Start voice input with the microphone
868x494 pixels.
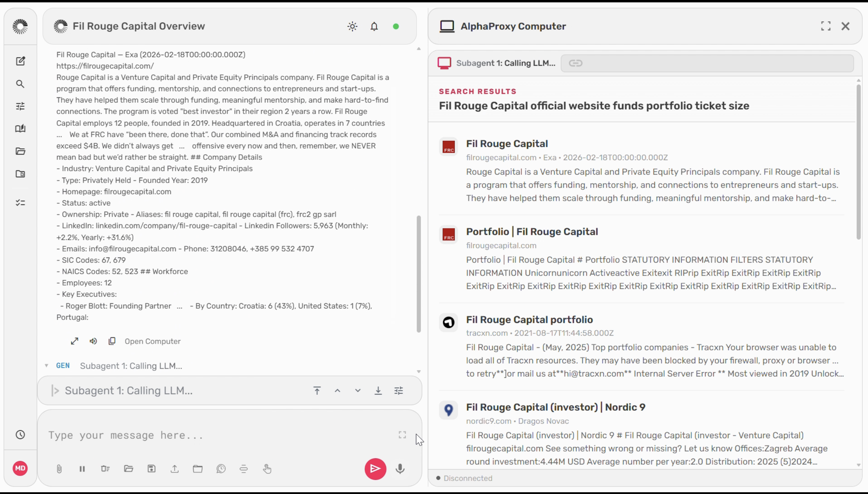[x=400, y=469]
